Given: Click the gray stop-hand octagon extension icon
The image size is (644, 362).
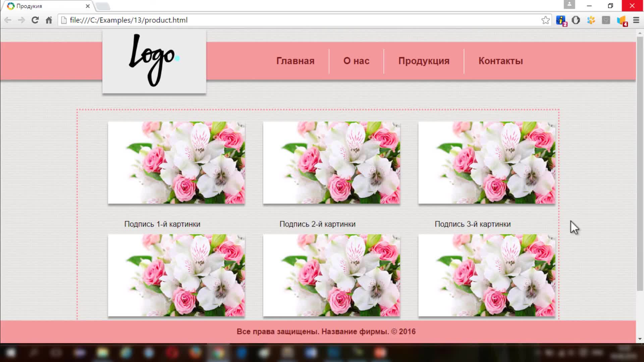Looking at the screenshot, I should click(576, 20).
